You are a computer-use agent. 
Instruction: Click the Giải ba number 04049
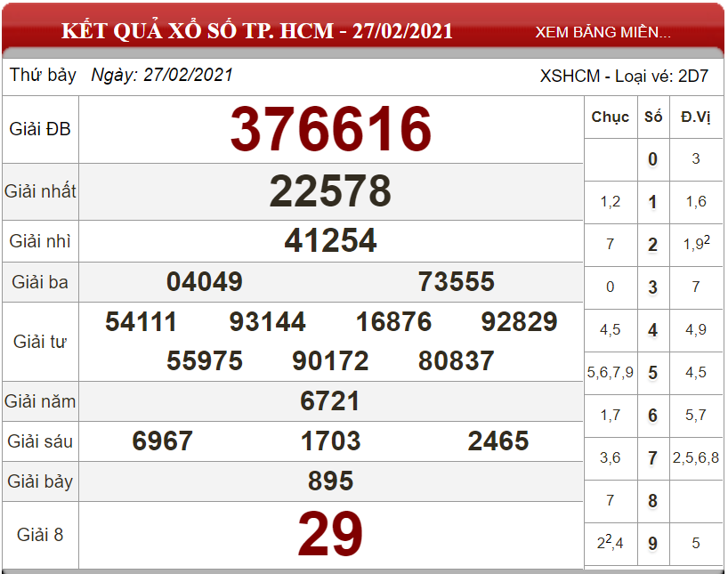205,281
